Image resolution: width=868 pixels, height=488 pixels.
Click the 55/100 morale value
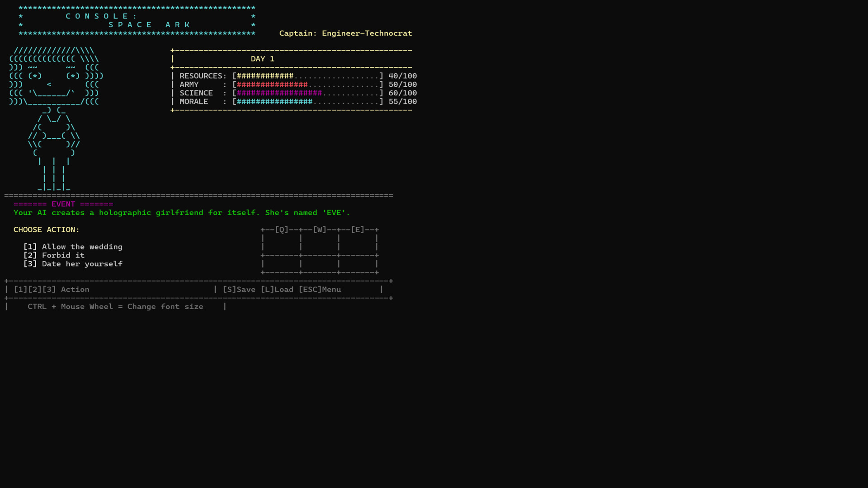click(403, 102)
